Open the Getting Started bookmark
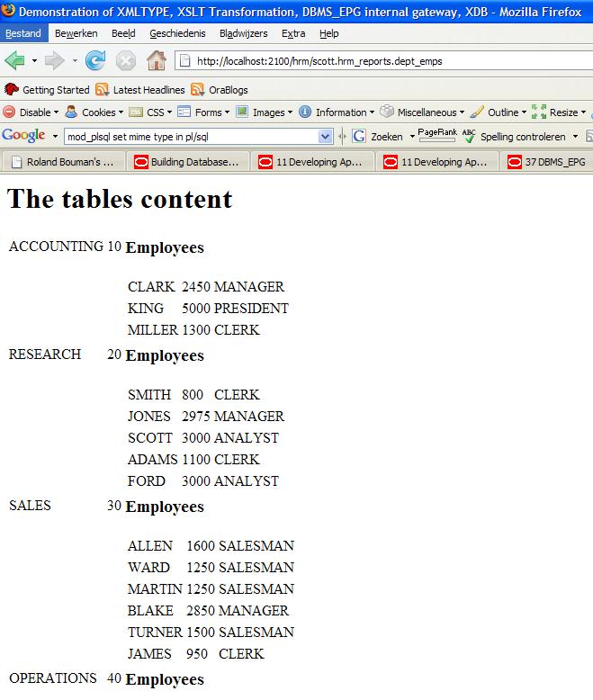 point(47,90)
